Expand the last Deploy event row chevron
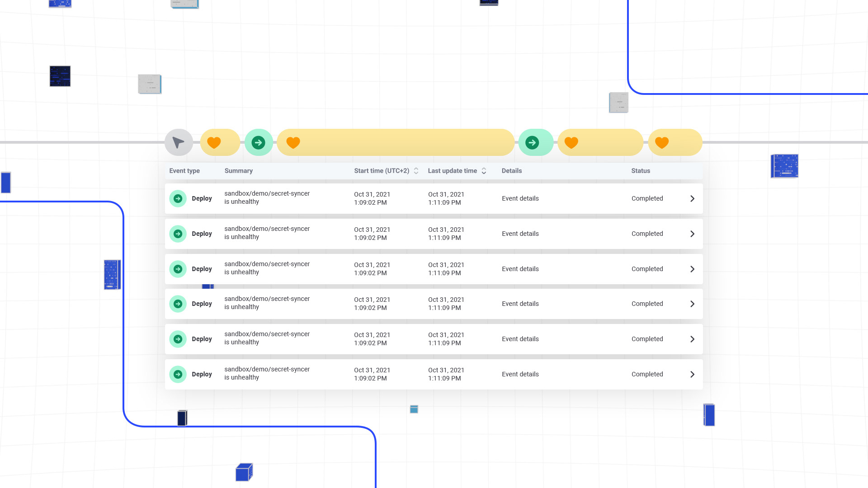Viewport: 868px width, 488px height. (692, 375)
